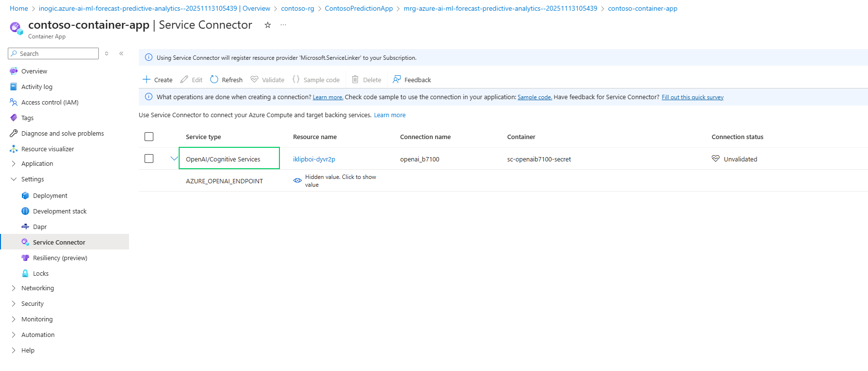Check the OpenAI/Cognitive Services row checkbox
This screenshot has height=371, width=868.
click(x=149, y=159)
